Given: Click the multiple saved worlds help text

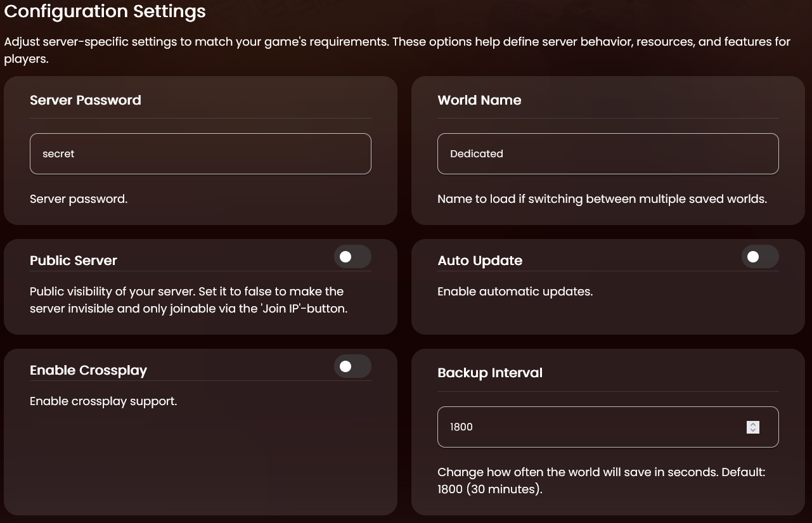Looking at the screenshot, I should click(x=602, y=199).
